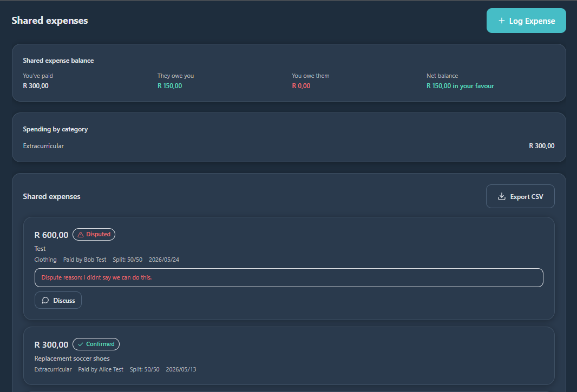Click the Dispute reason message box
577x392 pixels.
pos(289,277)
